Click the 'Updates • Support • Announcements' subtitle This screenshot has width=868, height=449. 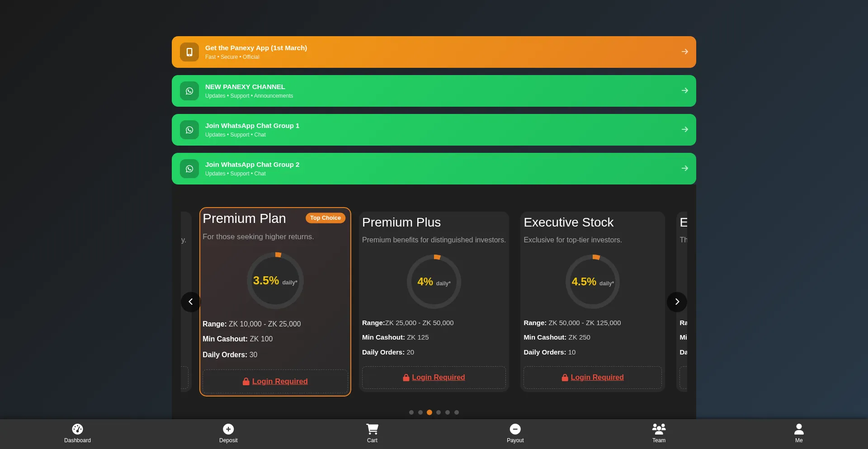[x=249, y=96]
